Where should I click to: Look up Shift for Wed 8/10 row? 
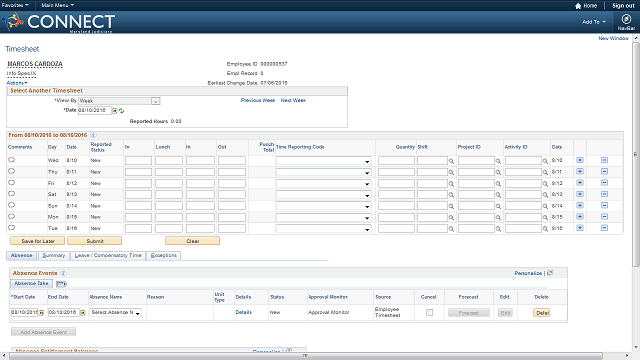pyautogui.click(x=451, y=161)
